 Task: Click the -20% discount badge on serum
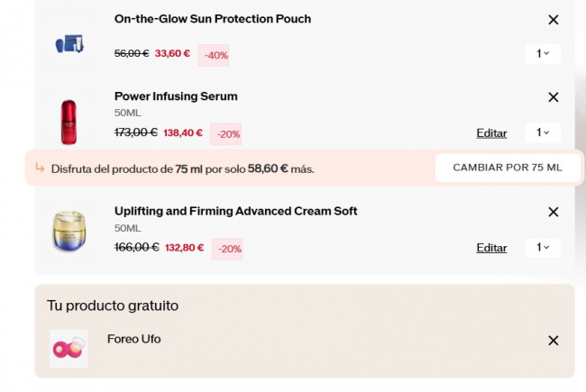[228, 134]
